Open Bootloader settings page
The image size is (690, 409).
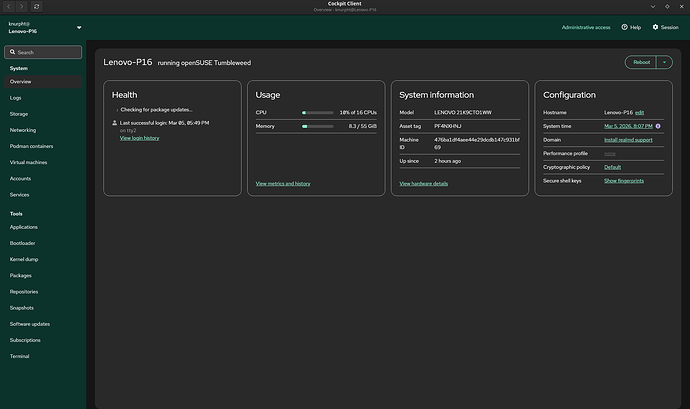43,243
